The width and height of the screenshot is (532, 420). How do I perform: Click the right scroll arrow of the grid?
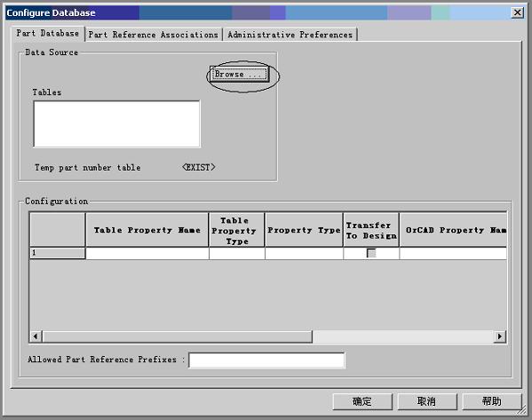pyautogui.click(x=500, y=337)
